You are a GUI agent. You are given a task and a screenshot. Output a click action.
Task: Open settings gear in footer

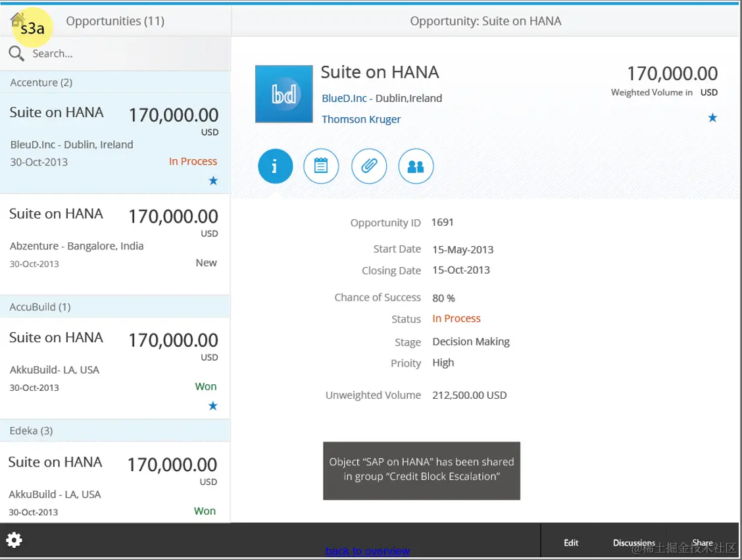click(14, 540)
